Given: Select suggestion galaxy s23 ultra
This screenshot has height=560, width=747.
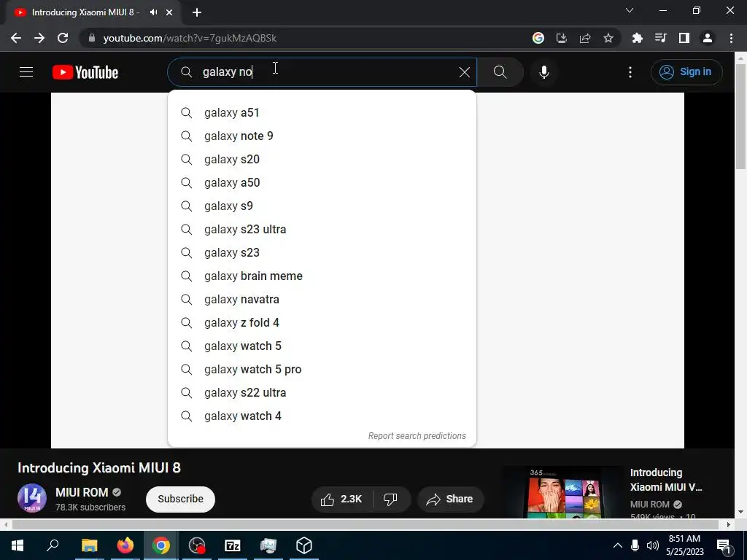Looking at the screenshot, I should pos(322,230).
